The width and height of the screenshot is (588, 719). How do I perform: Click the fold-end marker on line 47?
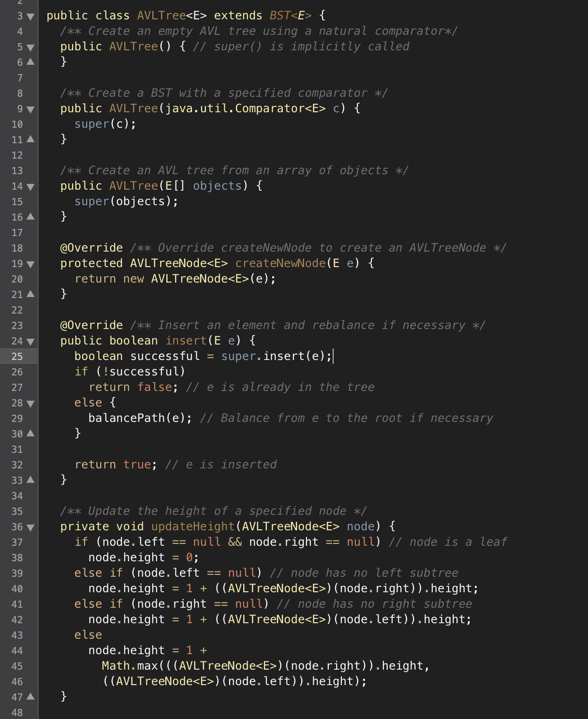click(30, 697)
